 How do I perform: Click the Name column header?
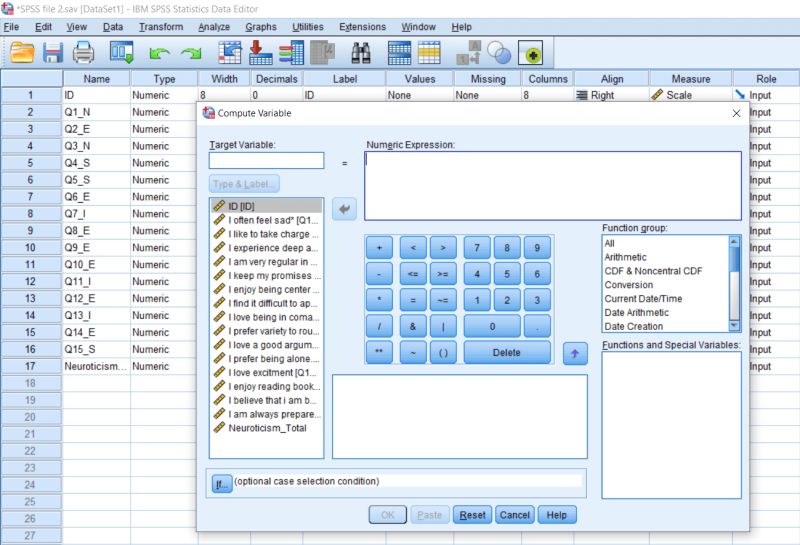click(96, 79)
